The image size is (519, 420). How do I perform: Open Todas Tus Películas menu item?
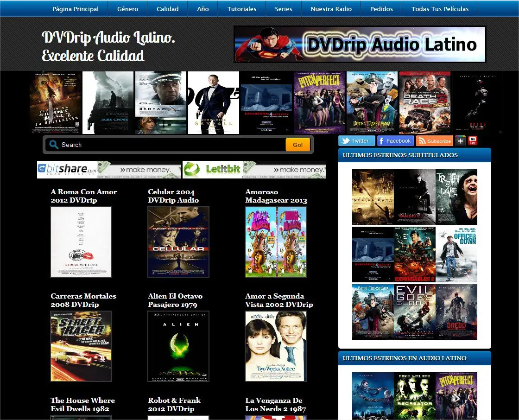point(440,9)
